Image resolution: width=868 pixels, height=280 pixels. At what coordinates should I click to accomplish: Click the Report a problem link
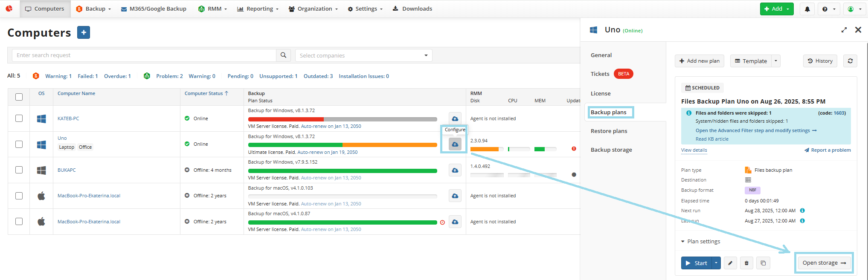(x=827, y=150)
